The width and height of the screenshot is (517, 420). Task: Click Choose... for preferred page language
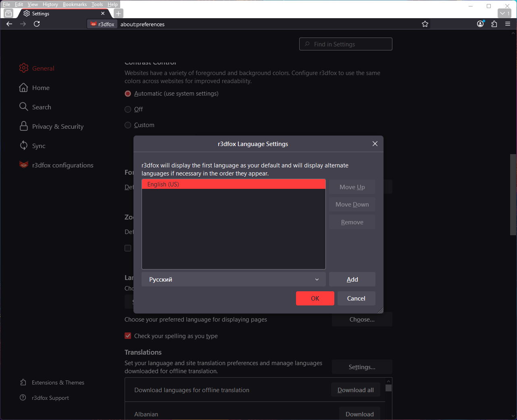(362, 319)
